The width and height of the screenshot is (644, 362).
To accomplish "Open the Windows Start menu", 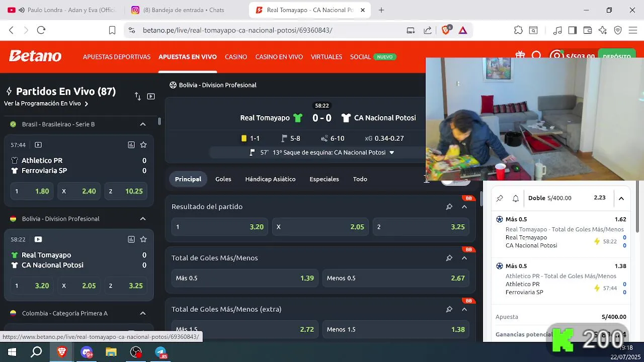I will point(12,352).
